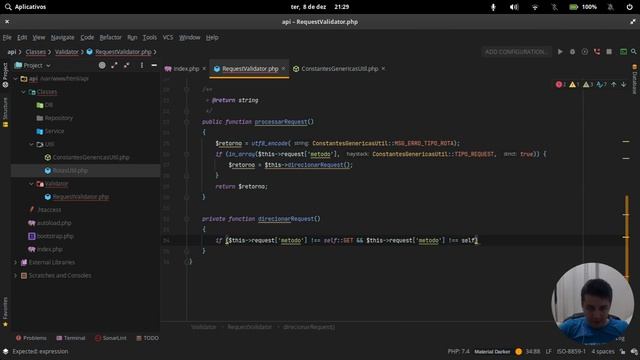
Task: Open the Refactor menu
Action: click(110, 37)
